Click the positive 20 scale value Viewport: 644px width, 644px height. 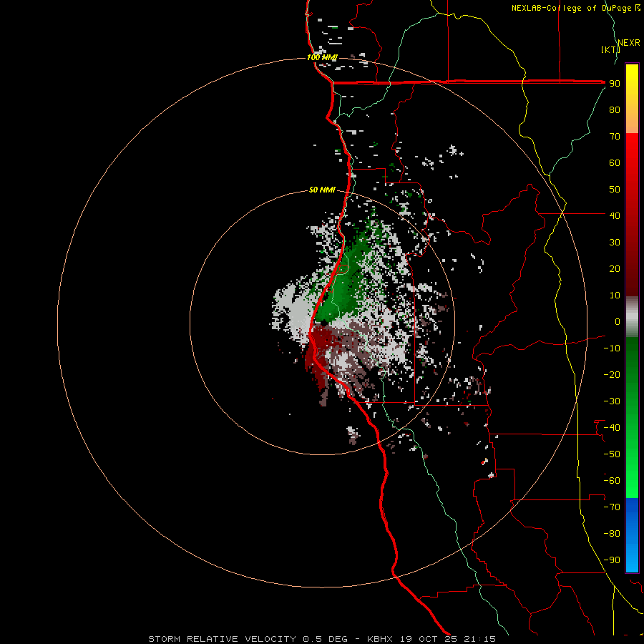(x=615, y=269)
